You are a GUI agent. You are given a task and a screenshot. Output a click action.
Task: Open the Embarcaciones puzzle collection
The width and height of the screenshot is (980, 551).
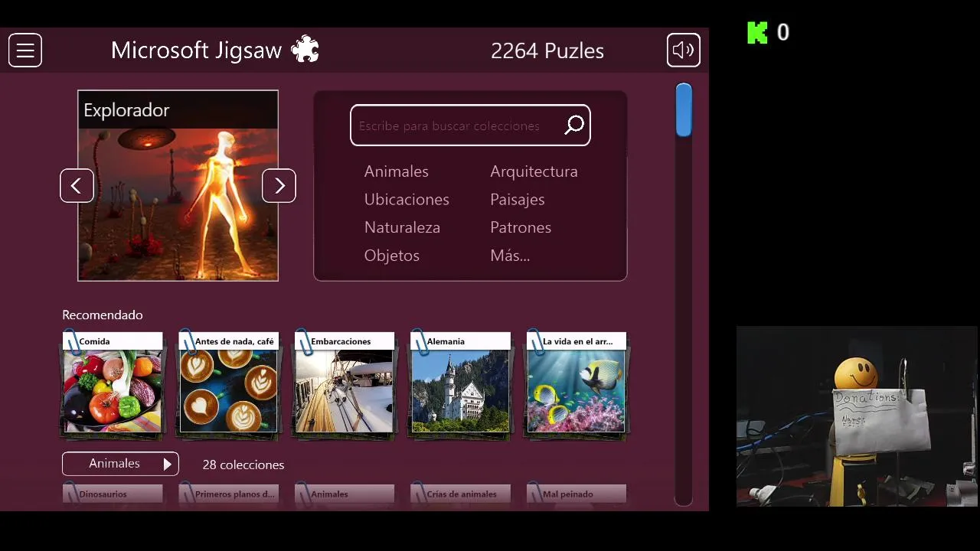[345, 384]
